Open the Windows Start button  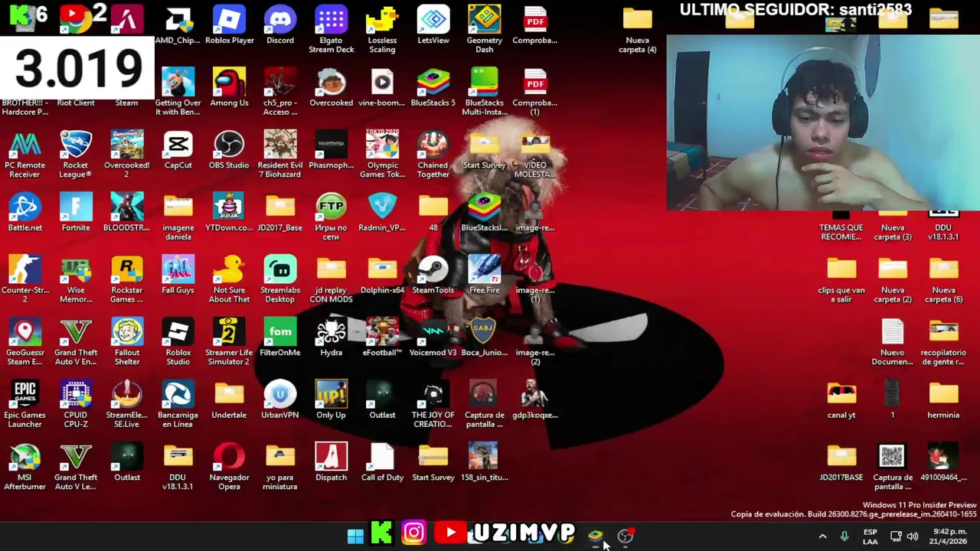(355, 535)
